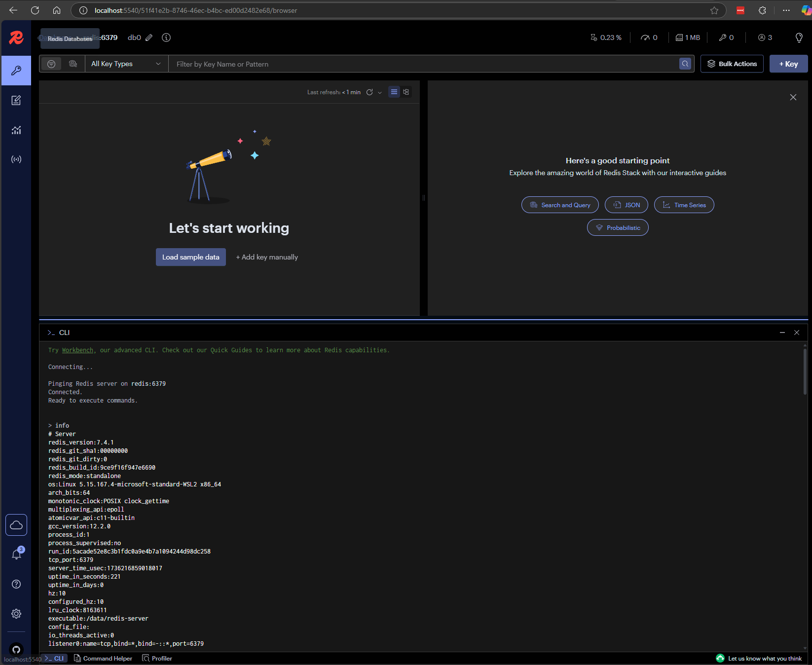Image resolution: width=812 pixels, height=665 pixels.
Task: Open the Workbench page in sidebar
Action: [x=16, y=101]
